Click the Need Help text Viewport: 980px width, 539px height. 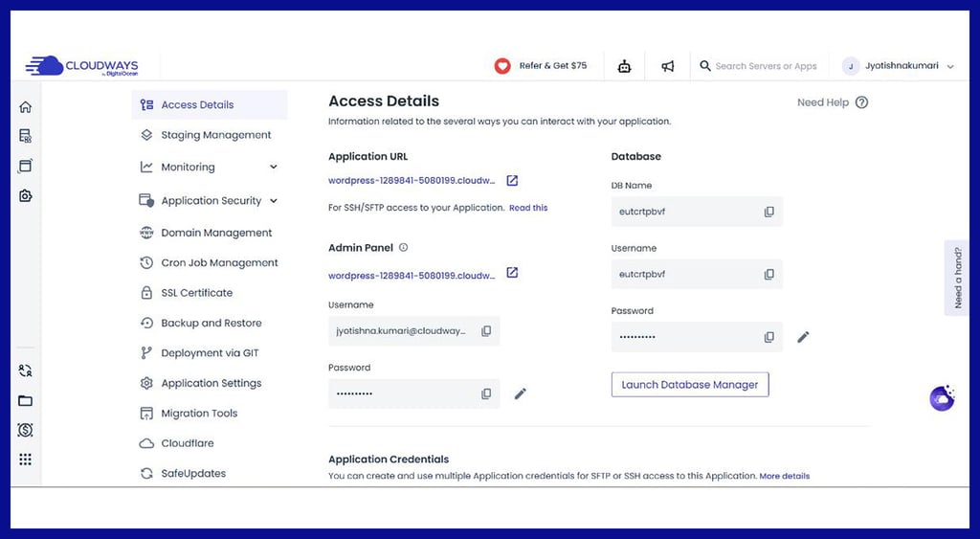[x=822, y=102]
